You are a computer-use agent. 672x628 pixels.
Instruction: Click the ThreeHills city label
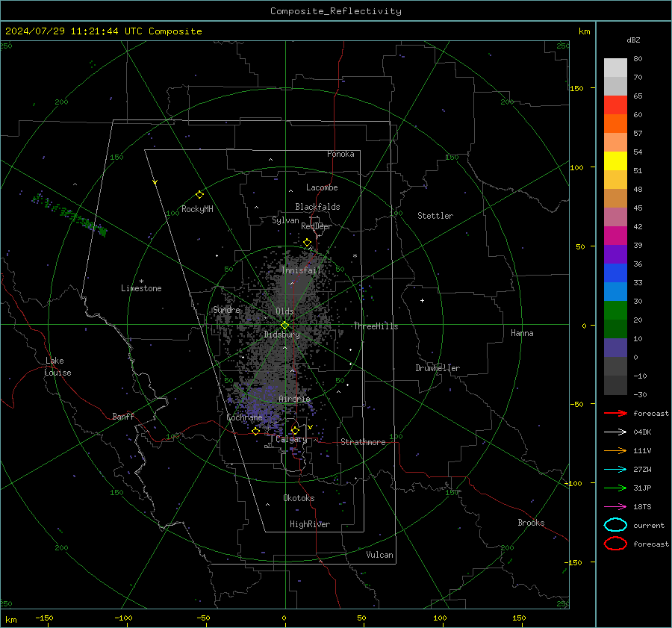coord(376,326)
